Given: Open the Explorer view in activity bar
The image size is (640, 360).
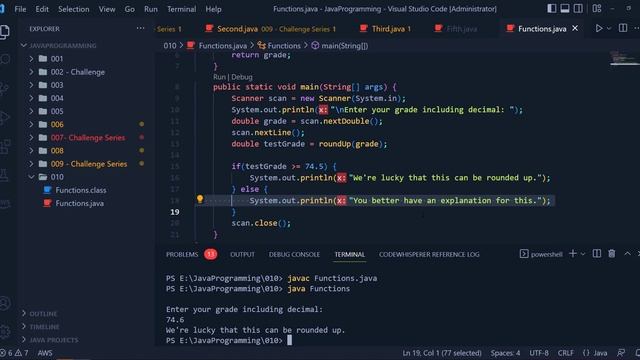Looking at the screenshot, I should [x=5, y=32].
